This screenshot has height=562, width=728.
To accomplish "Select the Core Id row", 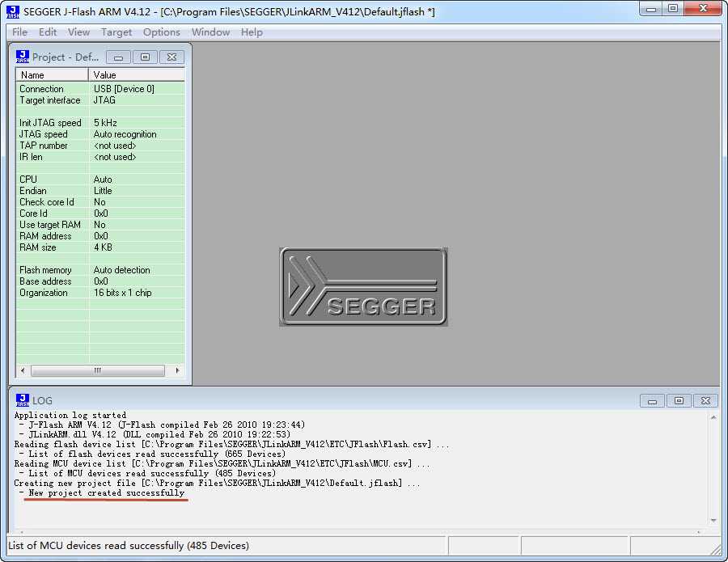I will click(100, 213).
